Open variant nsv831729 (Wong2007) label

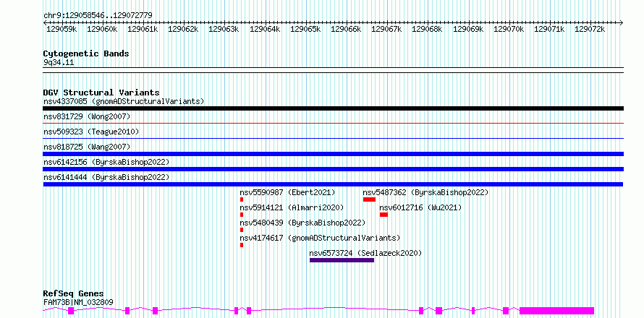(87, 116)
